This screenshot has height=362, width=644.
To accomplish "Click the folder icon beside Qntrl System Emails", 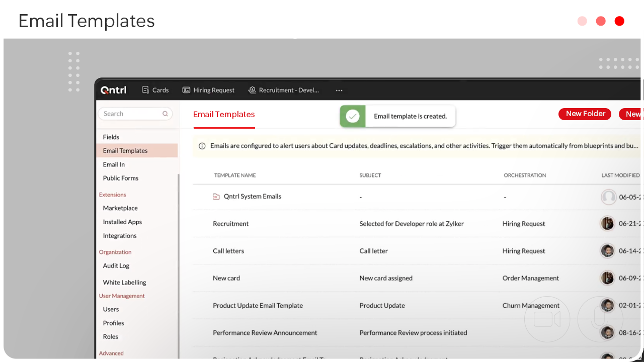I will (x=216, y=197).
